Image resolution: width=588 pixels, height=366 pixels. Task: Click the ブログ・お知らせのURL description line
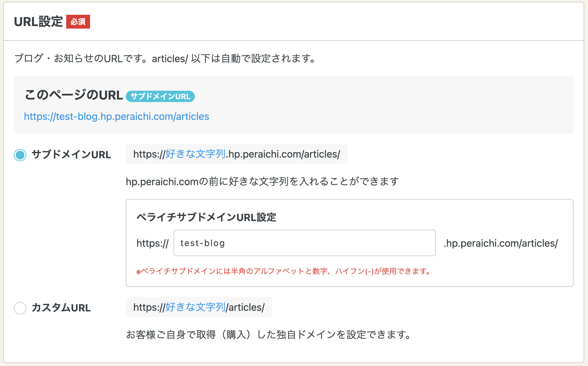click(x=165, y=58)
